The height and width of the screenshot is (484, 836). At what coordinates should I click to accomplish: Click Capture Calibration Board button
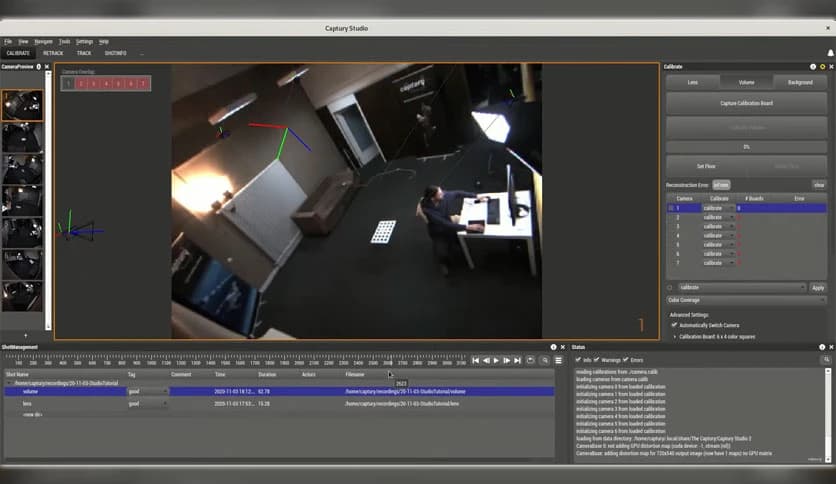coord(746,103)
